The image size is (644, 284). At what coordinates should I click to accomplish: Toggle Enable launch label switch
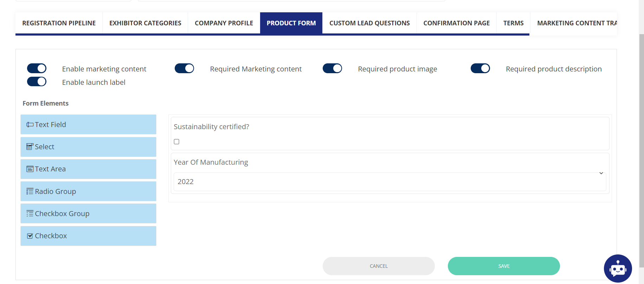tap(37, 82)
